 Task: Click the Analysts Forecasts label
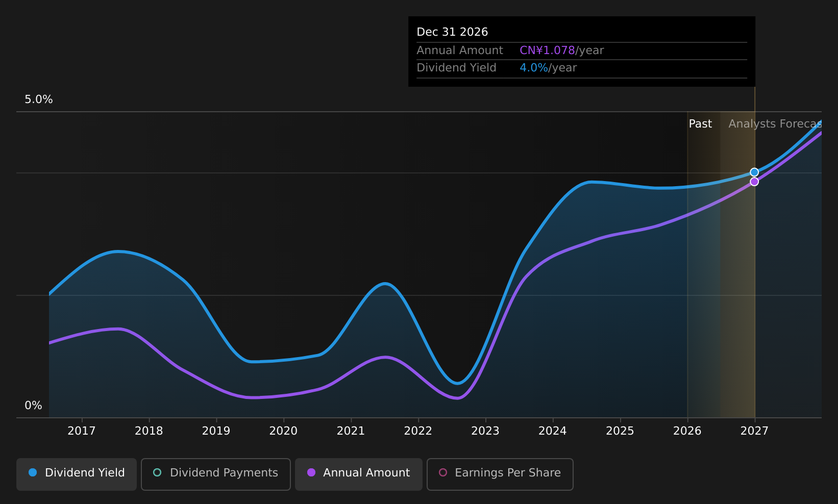775,124
